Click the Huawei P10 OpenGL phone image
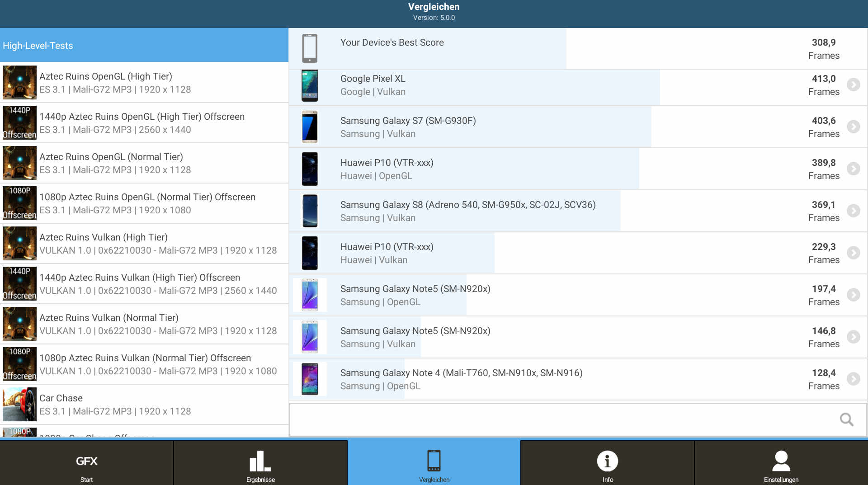The height and width of the screenshot is (485, 868). point(310,169)
